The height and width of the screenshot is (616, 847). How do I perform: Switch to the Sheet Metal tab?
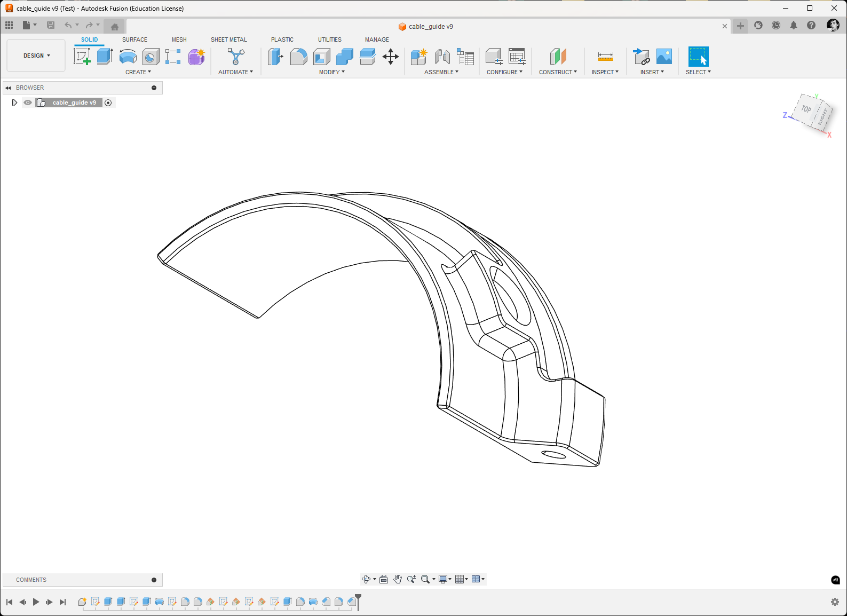pyautogui.click(x=229, y=40)
